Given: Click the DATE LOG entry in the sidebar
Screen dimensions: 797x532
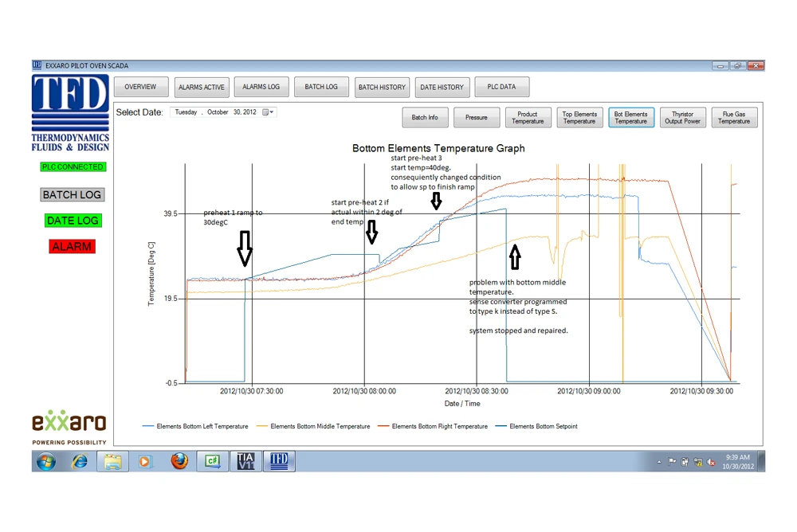Looking at the screenshot, I should (x=72, y=221).
